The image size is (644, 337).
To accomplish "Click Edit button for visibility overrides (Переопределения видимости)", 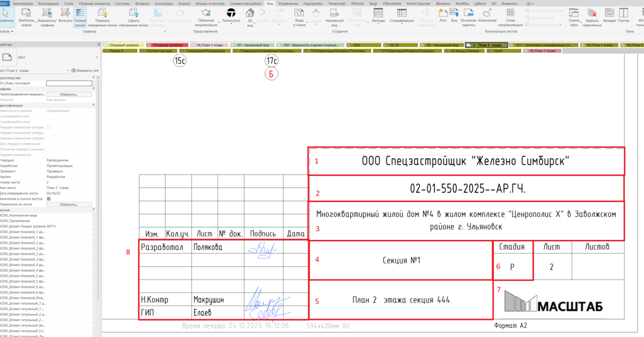I will click(x=69, y=94).
